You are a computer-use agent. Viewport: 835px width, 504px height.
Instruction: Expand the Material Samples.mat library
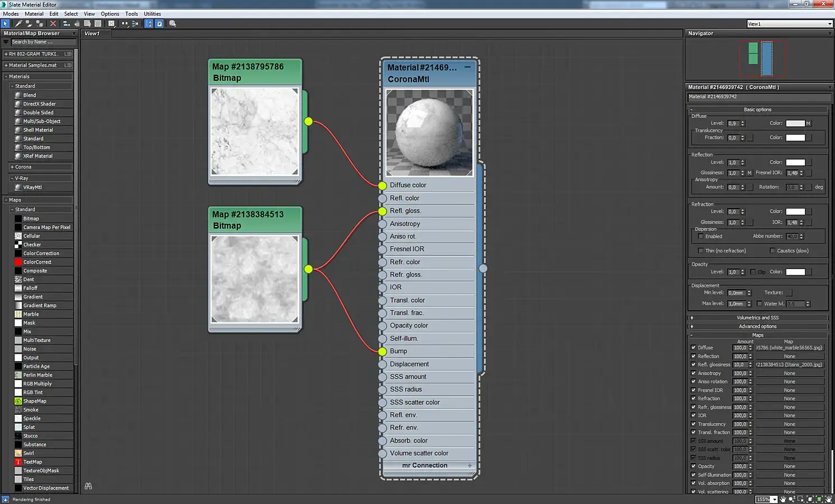pyautogui.click(x=6, y=66)
